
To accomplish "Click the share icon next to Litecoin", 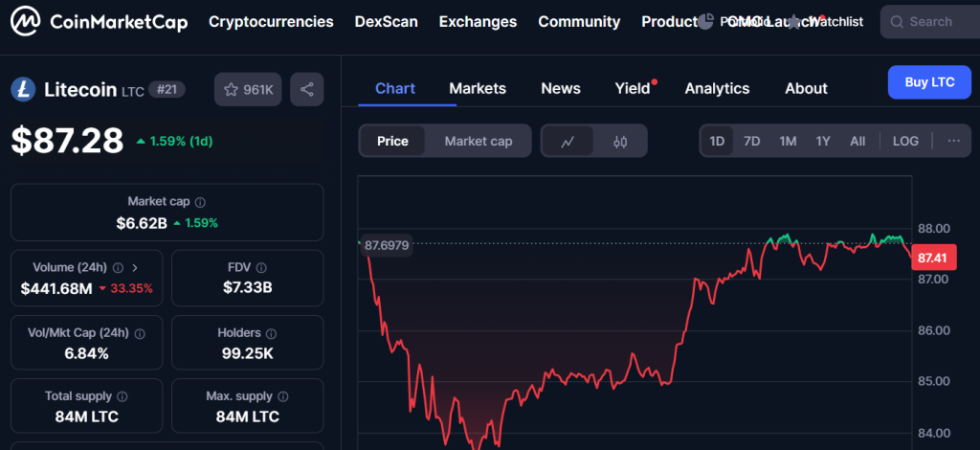I will click(x=307, y=89).
